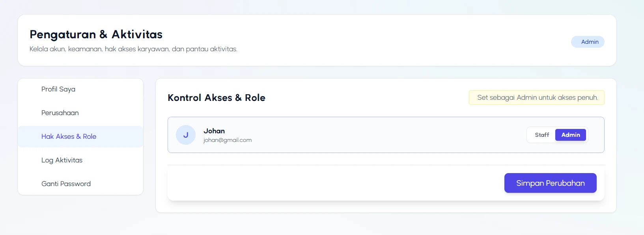Open the Profil Saya section
Screen dimensions: 644x235
(x=58, y=89)
